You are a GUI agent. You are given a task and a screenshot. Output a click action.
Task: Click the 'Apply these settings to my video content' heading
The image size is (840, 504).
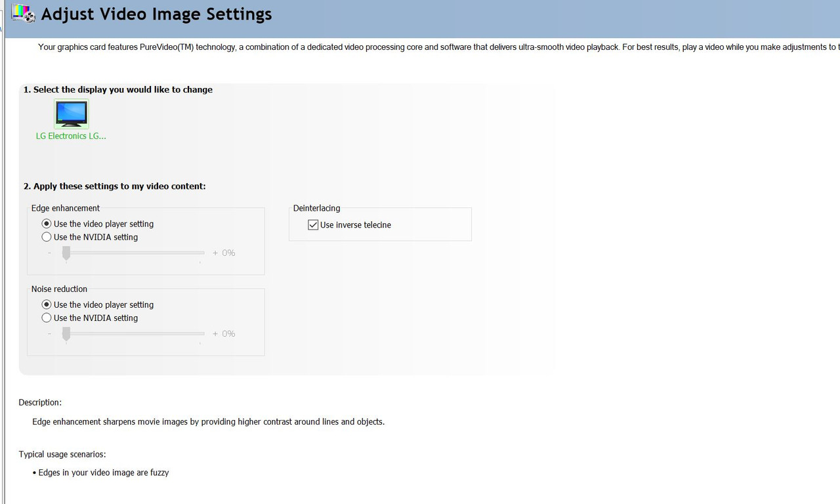click(115, 186)
